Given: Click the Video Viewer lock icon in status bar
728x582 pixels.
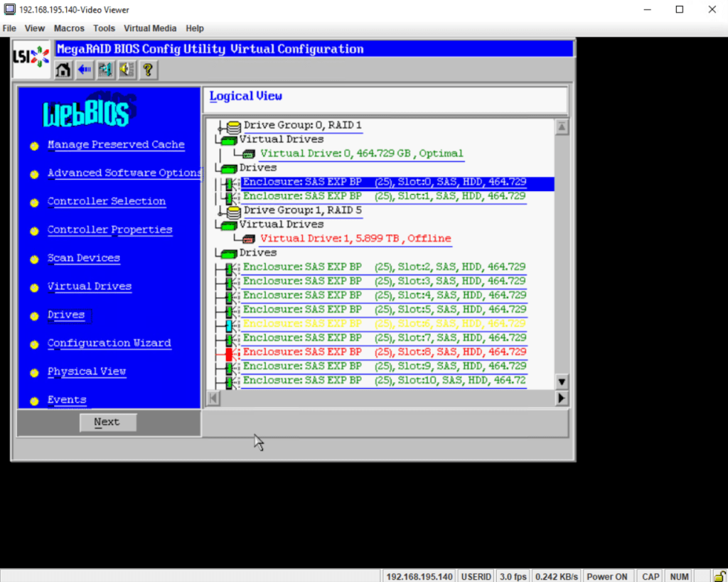Looking at the screenshot, I should click(719, 576).
